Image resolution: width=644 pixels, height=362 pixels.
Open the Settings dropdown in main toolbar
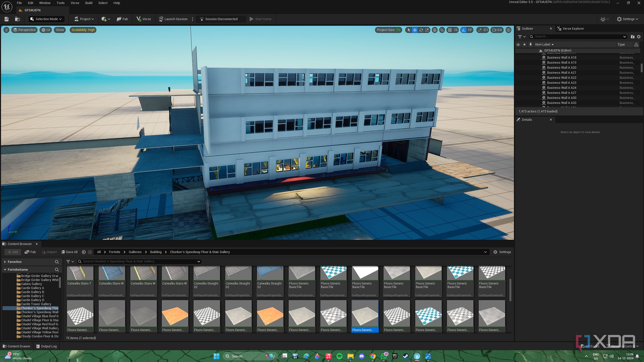(628, 19)
